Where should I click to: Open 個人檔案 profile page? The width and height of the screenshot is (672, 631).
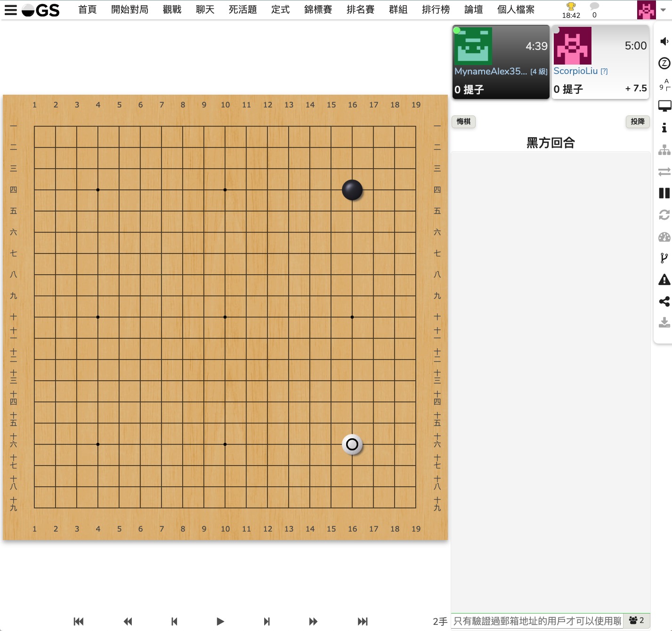516,9
